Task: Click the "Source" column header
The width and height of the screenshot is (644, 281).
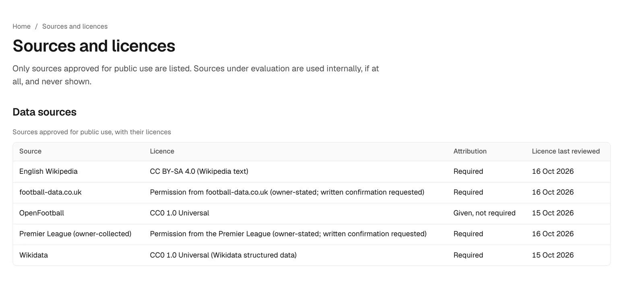Action: coord(30,151)
